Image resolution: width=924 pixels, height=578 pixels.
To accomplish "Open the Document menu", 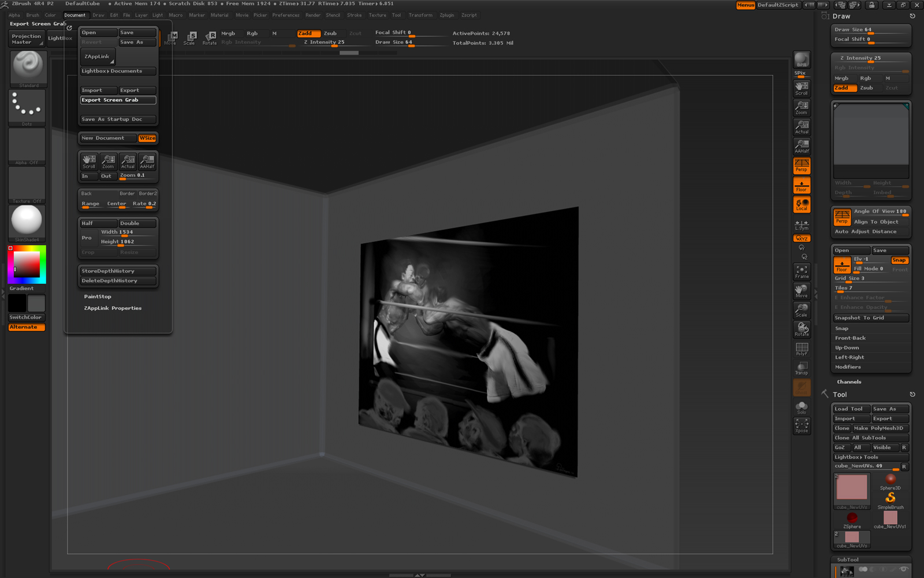I will 74,16.
